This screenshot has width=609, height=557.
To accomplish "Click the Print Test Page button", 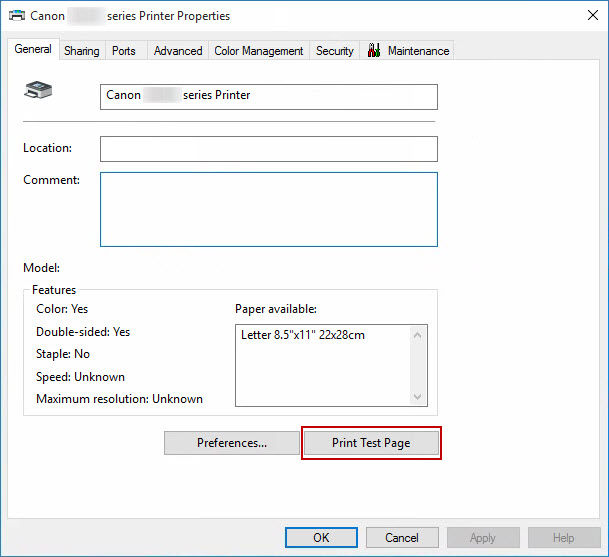I will 371,443.
